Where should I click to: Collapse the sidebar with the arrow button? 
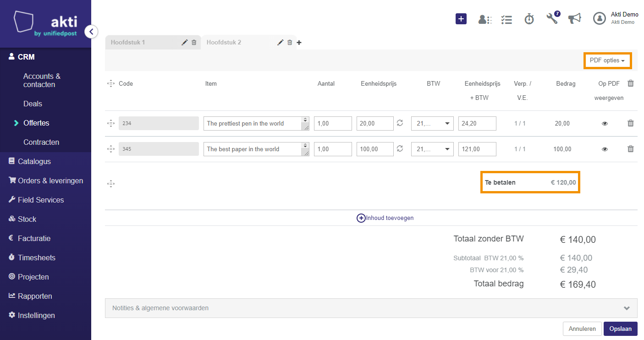91,32
